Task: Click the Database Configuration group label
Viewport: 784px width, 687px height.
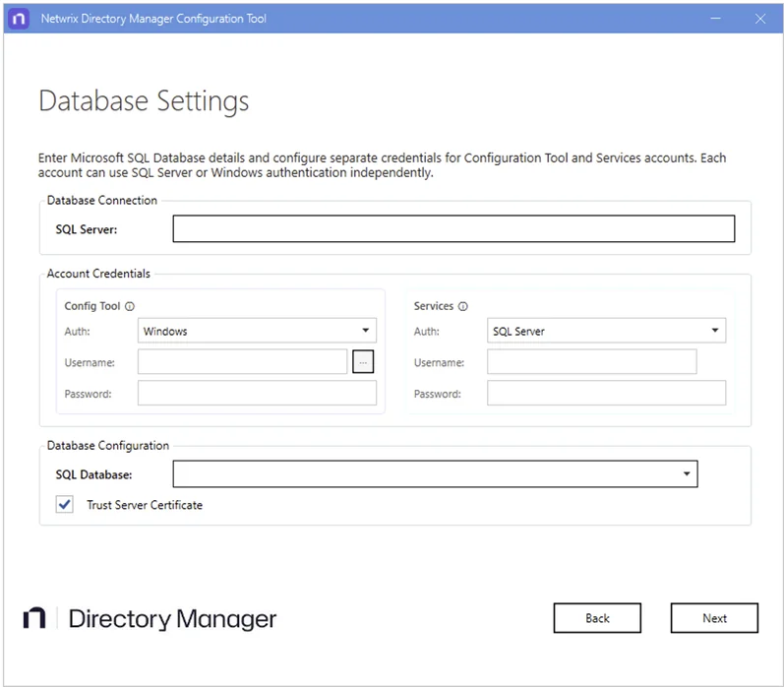Action: tap(108, 445)
